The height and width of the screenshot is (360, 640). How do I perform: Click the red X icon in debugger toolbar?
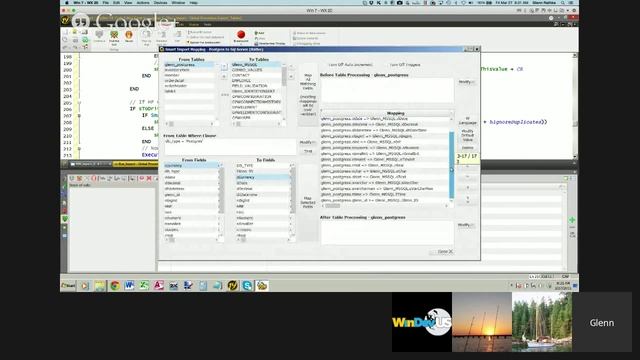pyautogui.click(x=149, y=179)
